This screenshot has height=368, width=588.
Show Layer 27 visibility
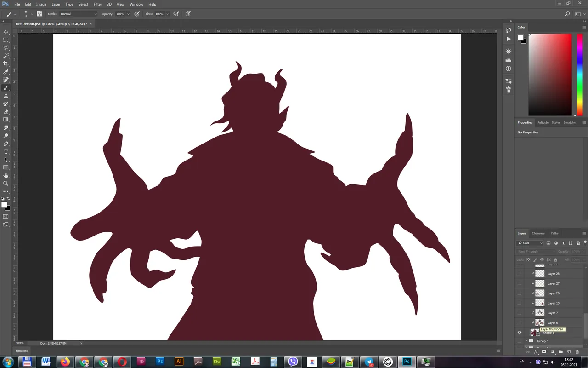click(520, 283)
